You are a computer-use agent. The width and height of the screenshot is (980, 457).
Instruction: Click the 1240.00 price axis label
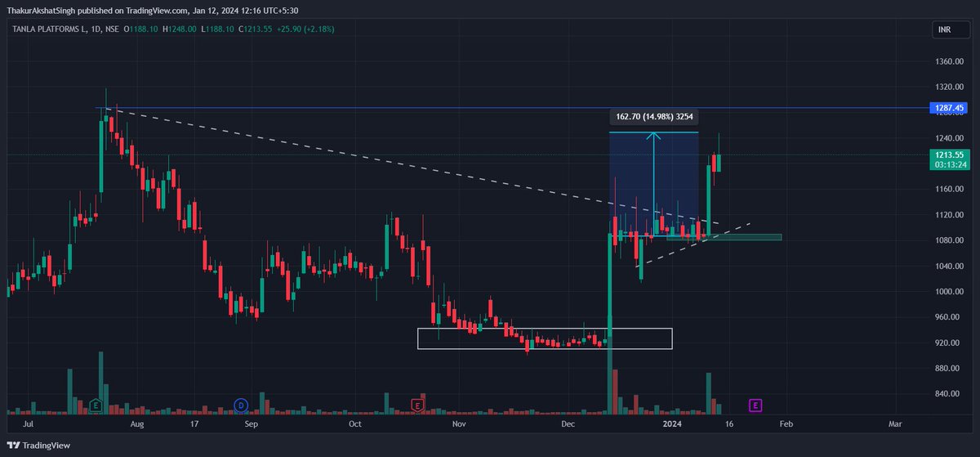tap(948, 138)
